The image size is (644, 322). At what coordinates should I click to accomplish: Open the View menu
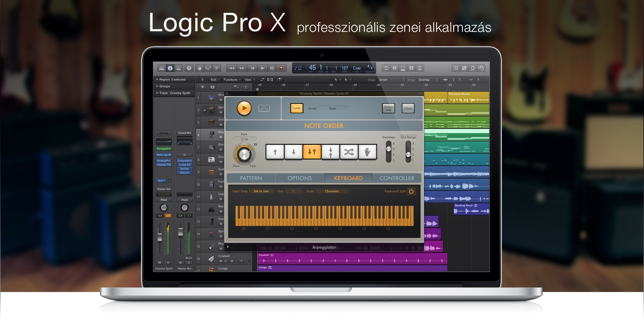[x=250, y=80]
